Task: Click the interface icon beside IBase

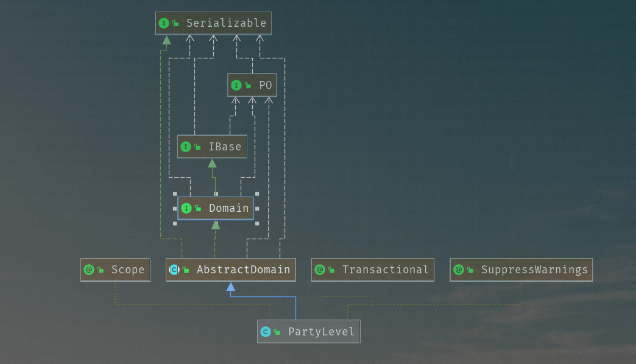Action: pos(186,147)
